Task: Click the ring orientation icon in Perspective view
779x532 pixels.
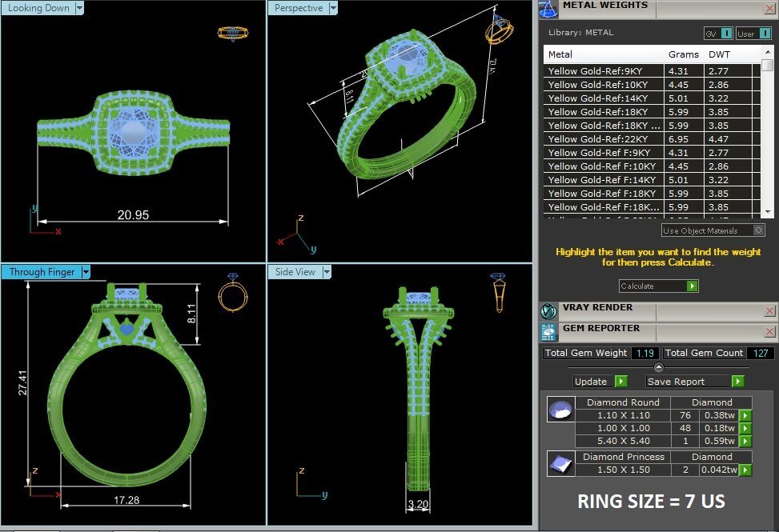Action: click(498, 32)
